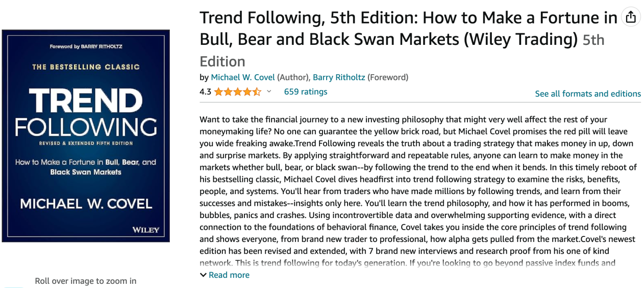Click the "(Author)" label after Covel's name
Screen dimensions: 644x288
click(x=293, y=77)
